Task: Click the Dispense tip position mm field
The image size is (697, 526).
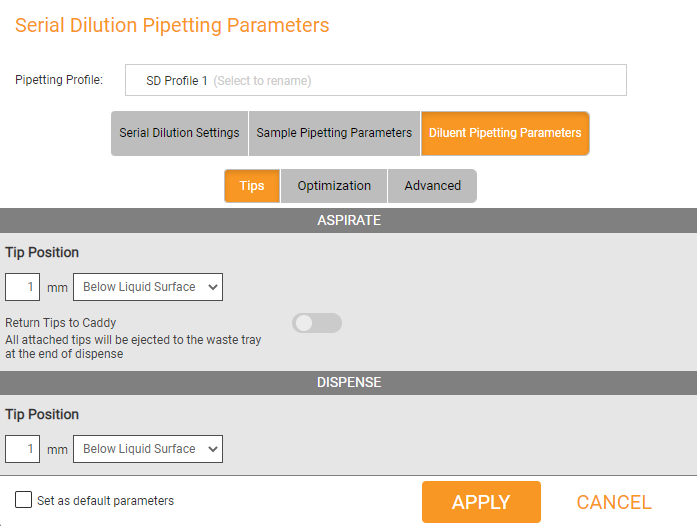Action: point(23,449)
